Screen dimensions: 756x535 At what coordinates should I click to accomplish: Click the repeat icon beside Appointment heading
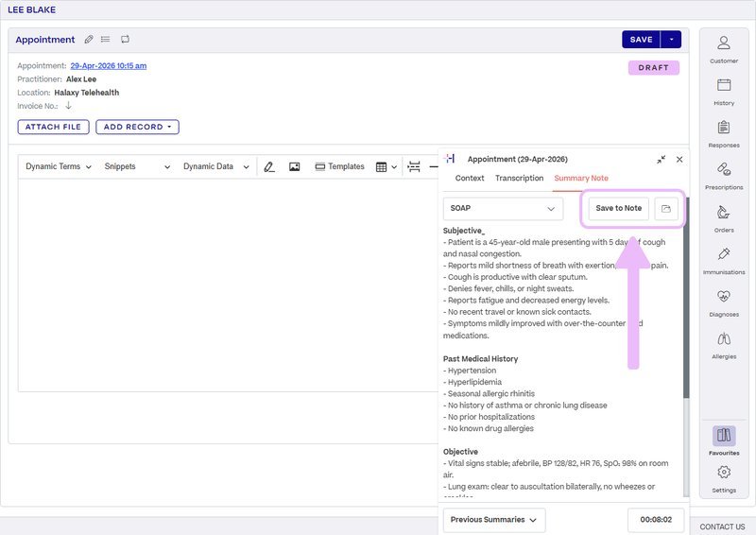coord(125,39)
